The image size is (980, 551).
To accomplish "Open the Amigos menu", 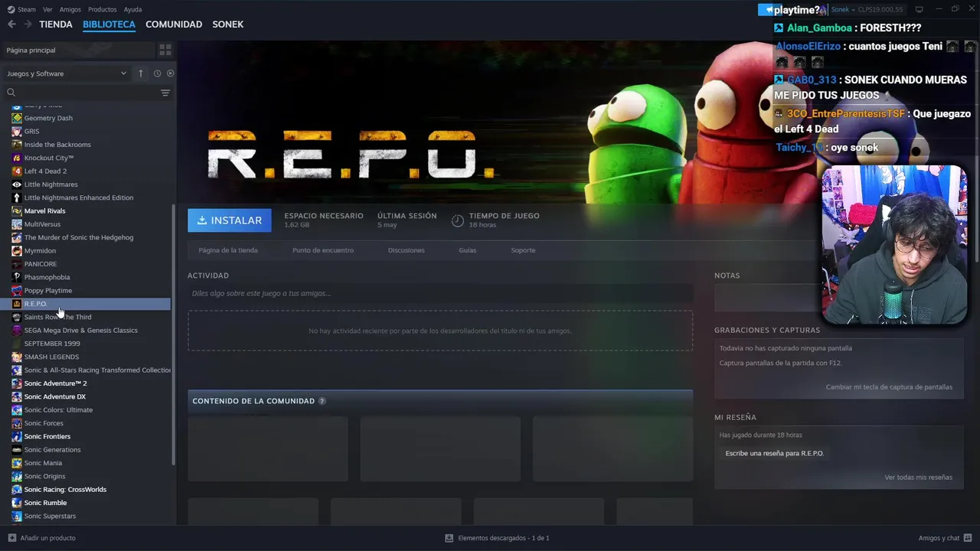I will (70, 9).
